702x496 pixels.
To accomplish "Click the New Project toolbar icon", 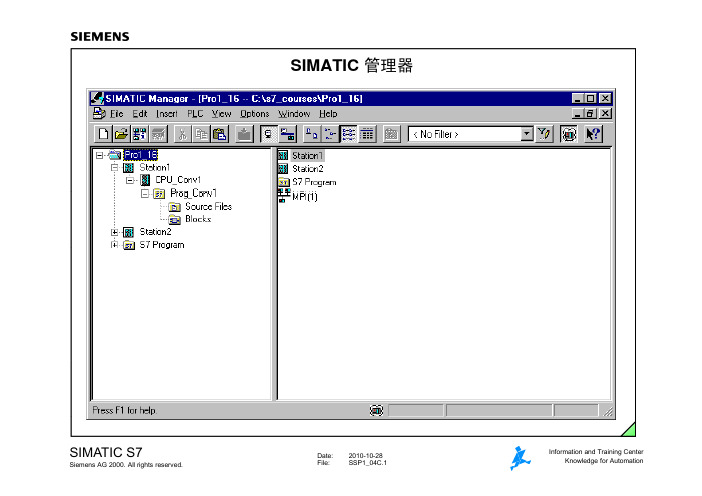I will pyautogui.click(x=103, y=134).
